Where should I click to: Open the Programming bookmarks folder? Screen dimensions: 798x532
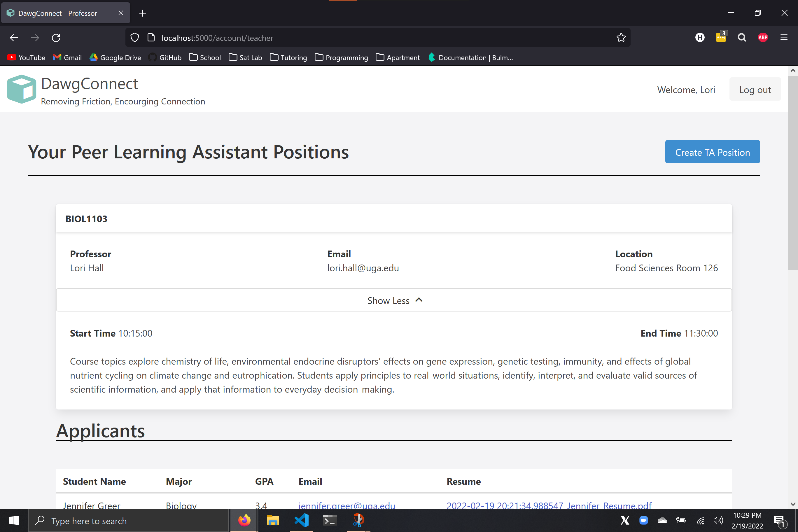(x=341, y=58)
